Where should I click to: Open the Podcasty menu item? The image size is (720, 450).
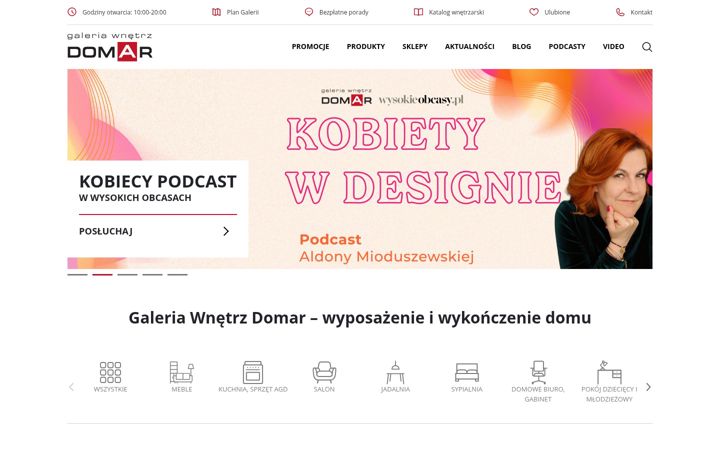pyautogui.click(x=567, y=46)
